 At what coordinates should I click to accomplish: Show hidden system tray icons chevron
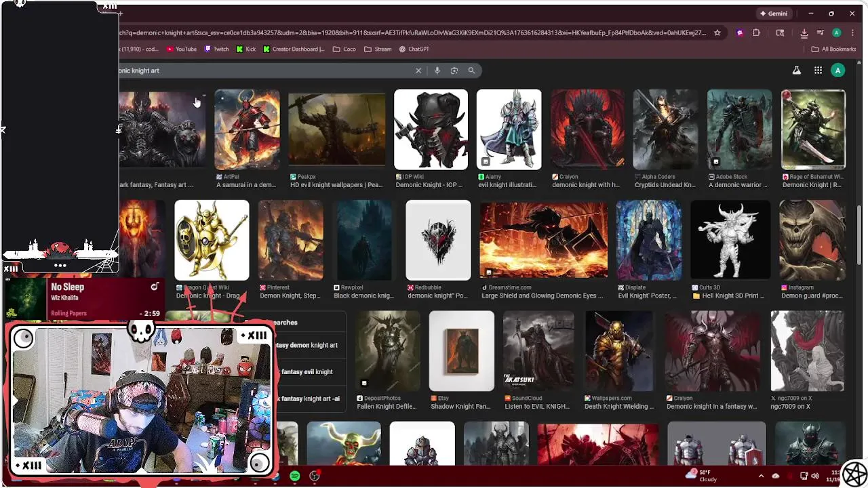[x=761, y=476]
